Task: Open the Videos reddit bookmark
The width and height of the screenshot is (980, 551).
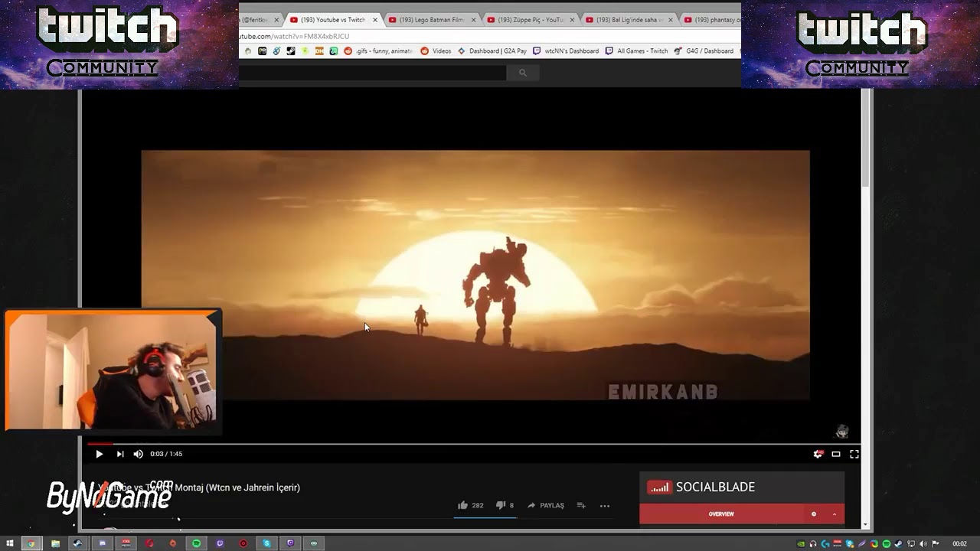Action: pyautogui.click(x=436, y=51)
